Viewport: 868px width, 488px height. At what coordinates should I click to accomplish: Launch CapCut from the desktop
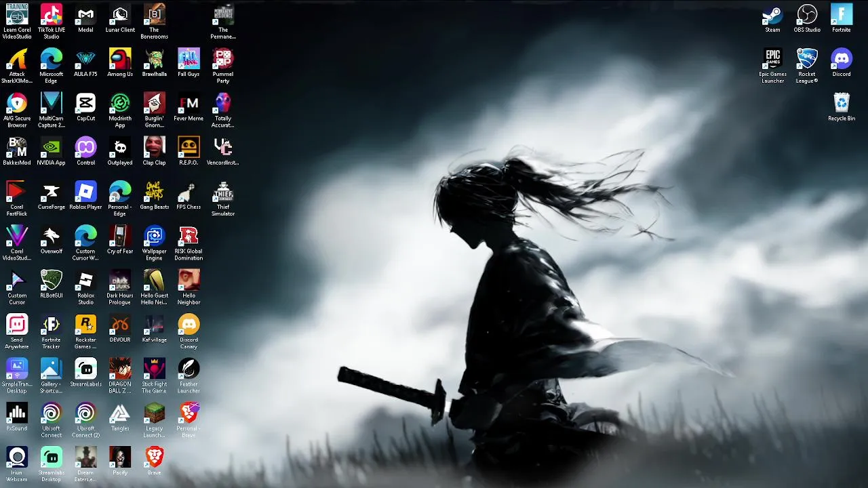85,107
